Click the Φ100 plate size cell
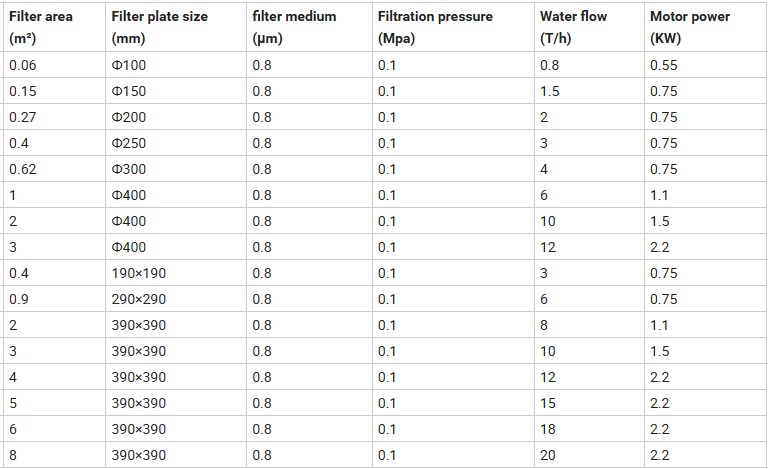This screenshot has width=768, height=469. tap(129, 65)
